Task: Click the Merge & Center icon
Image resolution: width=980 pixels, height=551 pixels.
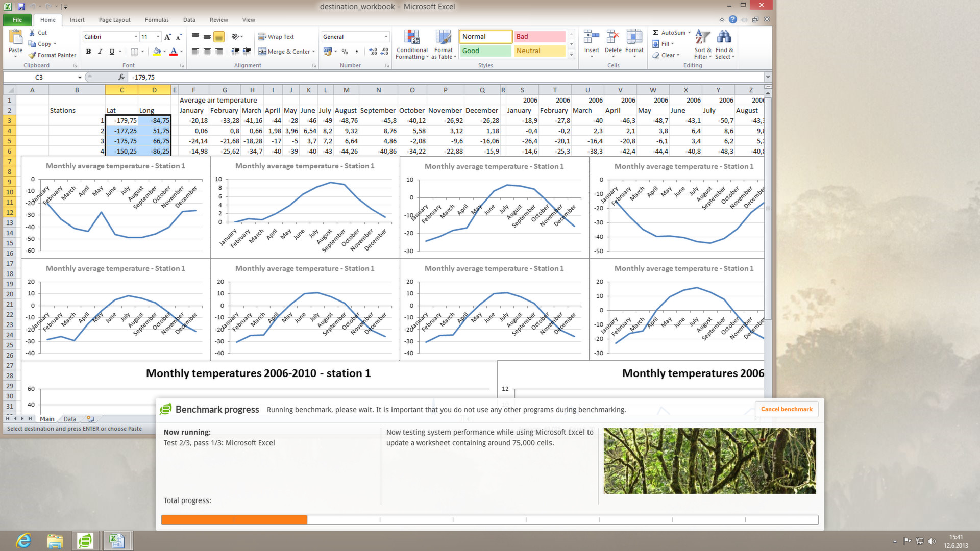Action: pos(262,52)
